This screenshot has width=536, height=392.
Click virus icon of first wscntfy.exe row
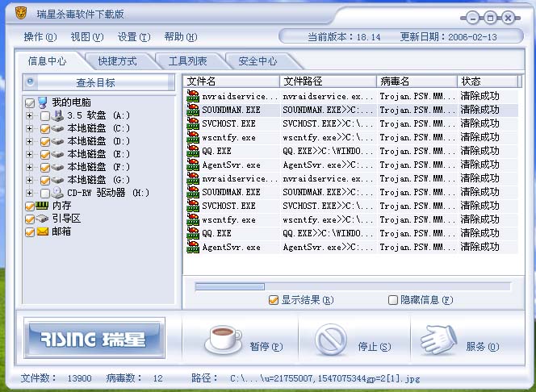click(193, 137)
